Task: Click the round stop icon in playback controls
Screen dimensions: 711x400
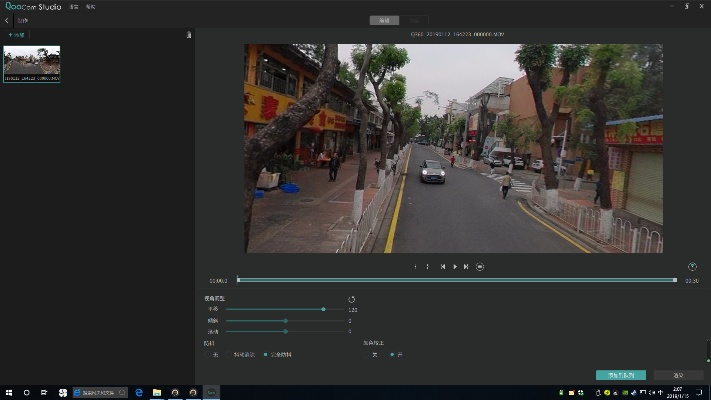Action: 480,267
